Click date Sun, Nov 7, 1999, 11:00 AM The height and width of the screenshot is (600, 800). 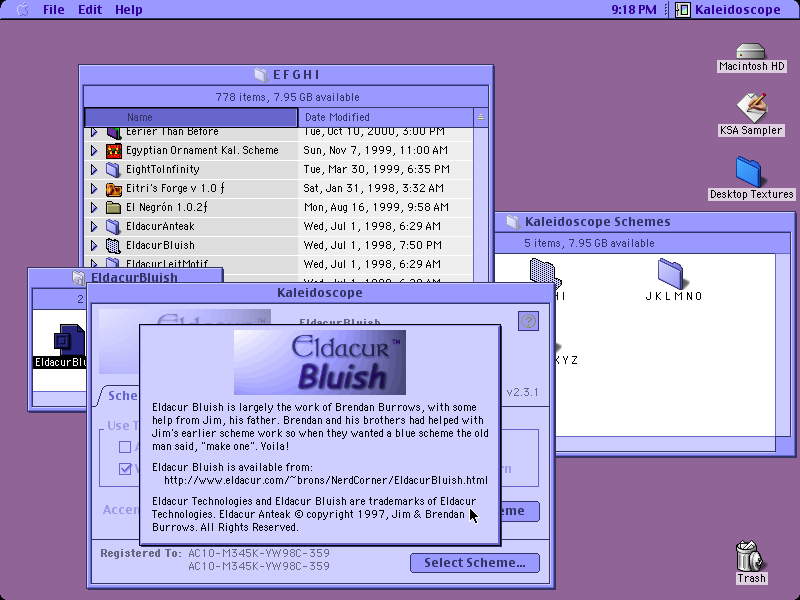click(376, 151)
